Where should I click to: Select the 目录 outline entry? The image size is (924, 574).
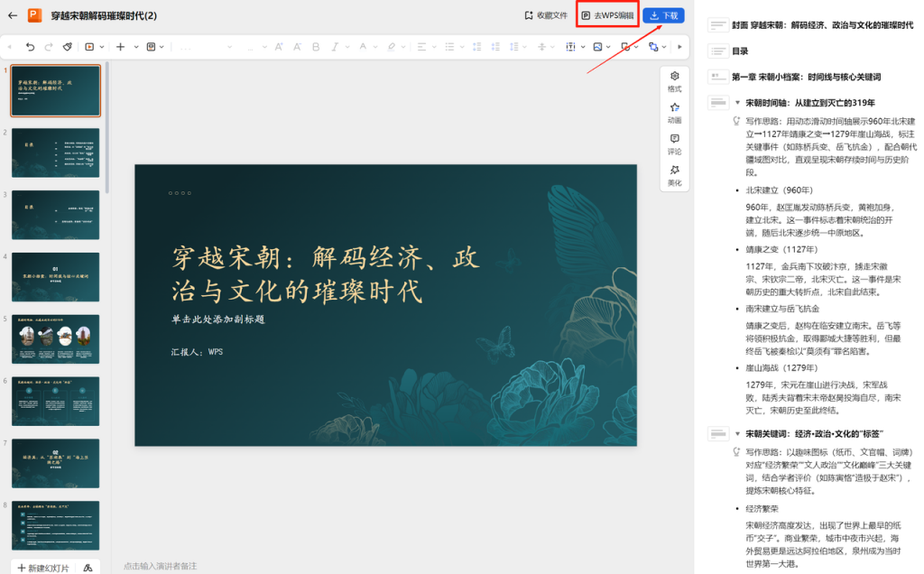(x=740, y=51)
